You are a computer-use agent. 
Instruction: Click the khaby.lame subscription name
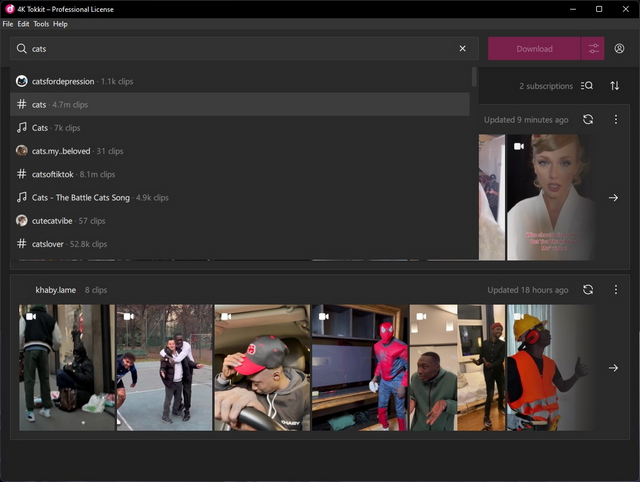pos(56,290)
